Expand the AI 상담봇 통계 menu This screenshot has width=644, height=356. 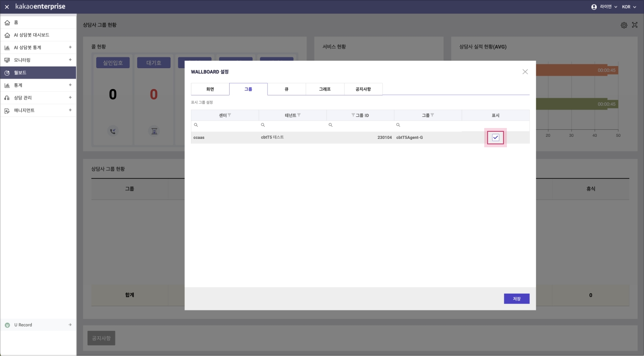pyautogui.click(x=70, y=47)
